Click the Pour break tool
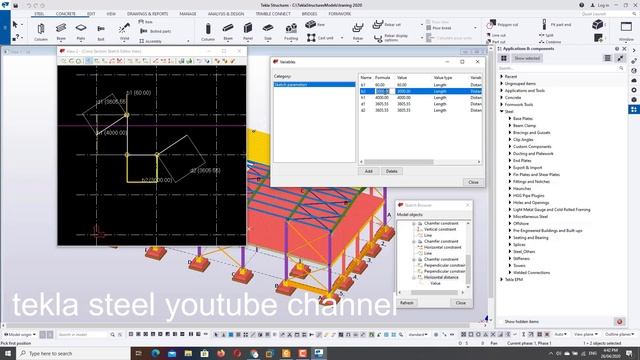This screenshot has width=640, height=360. (x=439, y=28)
